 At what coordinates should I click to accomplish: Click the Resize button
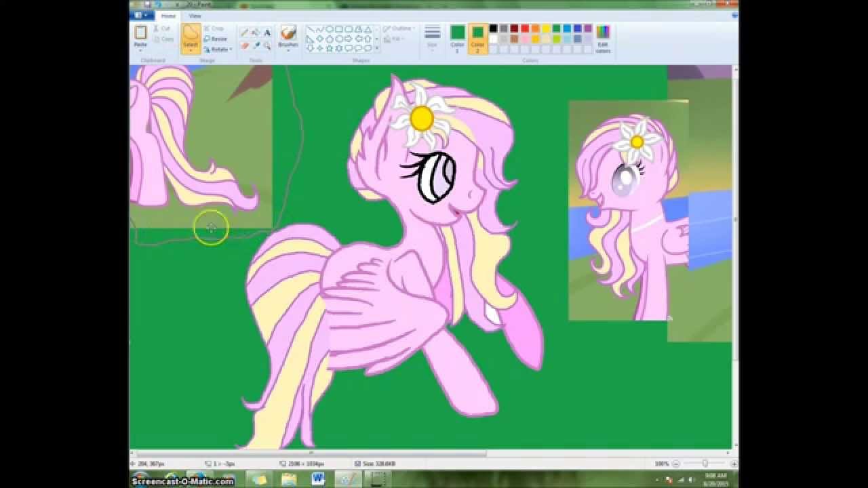coord(216,39)
